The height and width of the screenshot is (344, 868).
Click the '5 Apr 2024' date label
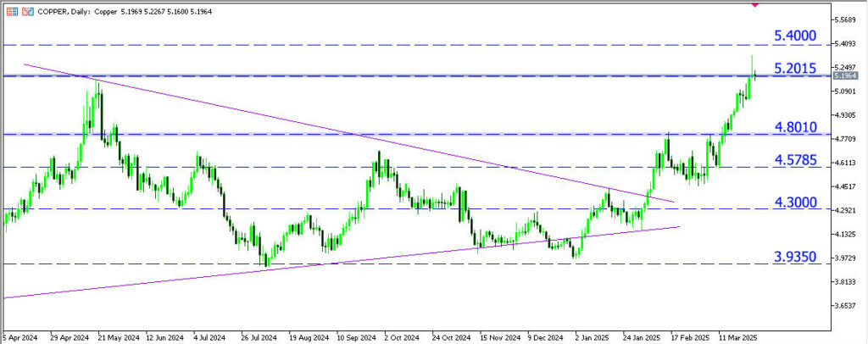tap(23, 335)
